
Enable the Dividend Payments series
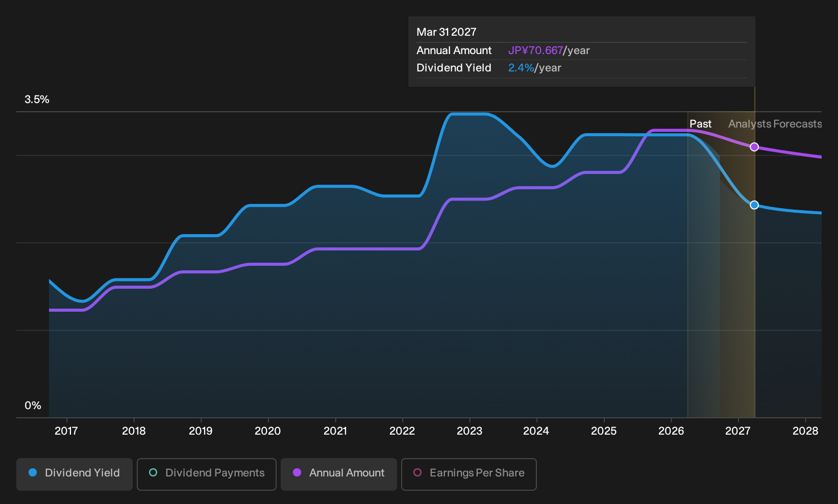click(207, 474)
